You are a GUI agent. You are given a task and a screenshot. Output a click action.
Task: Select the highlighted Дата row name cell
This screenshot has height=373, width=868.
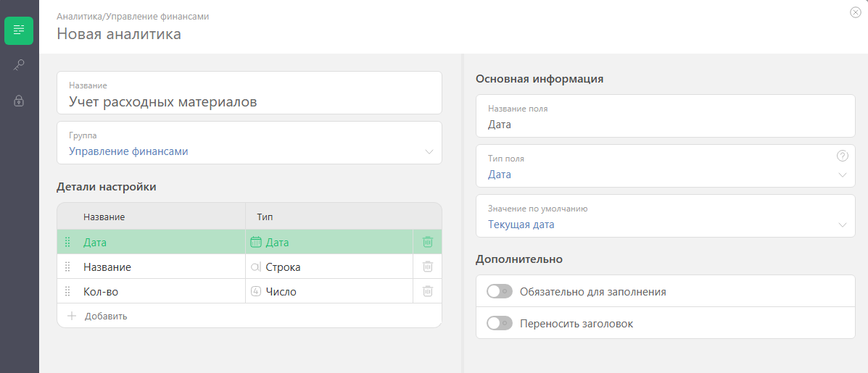pyautogui.click(x=151, y=242)
